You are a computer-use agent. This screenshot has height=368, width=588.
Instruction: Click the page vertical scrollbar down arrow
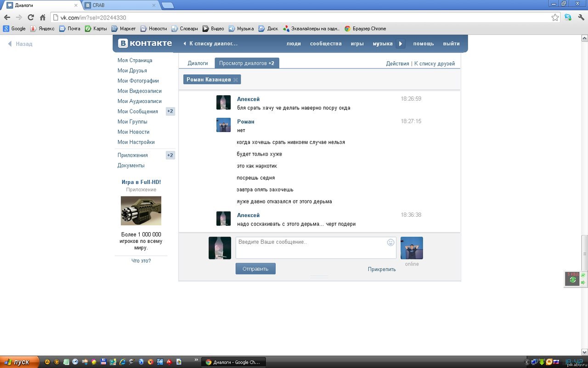585,351
